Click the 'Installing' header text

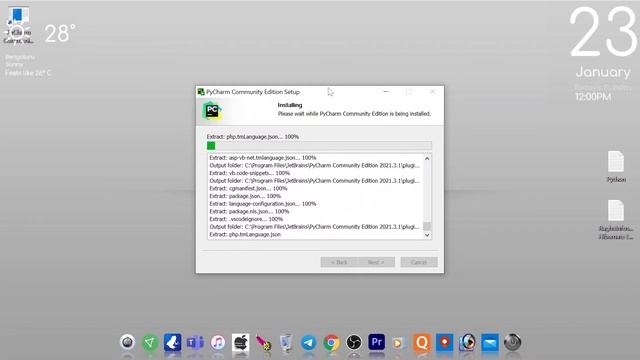(x=290, y=105)
